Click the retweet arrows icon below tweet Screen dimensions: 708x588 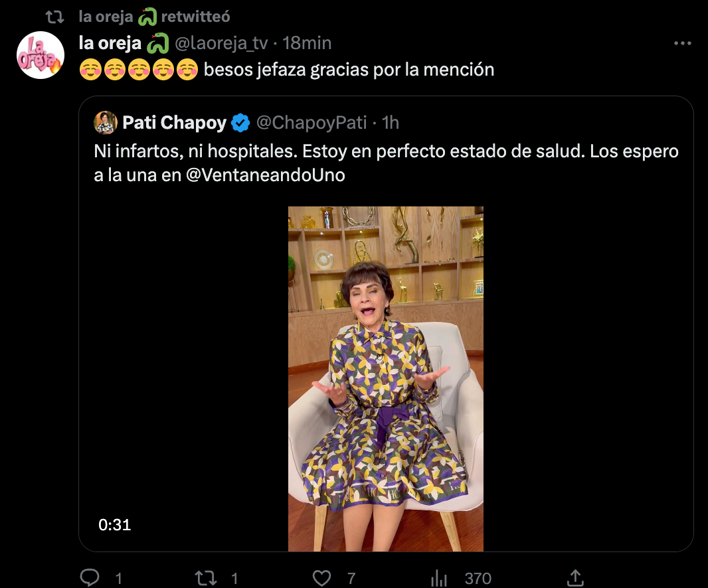(x=207, y=577)
